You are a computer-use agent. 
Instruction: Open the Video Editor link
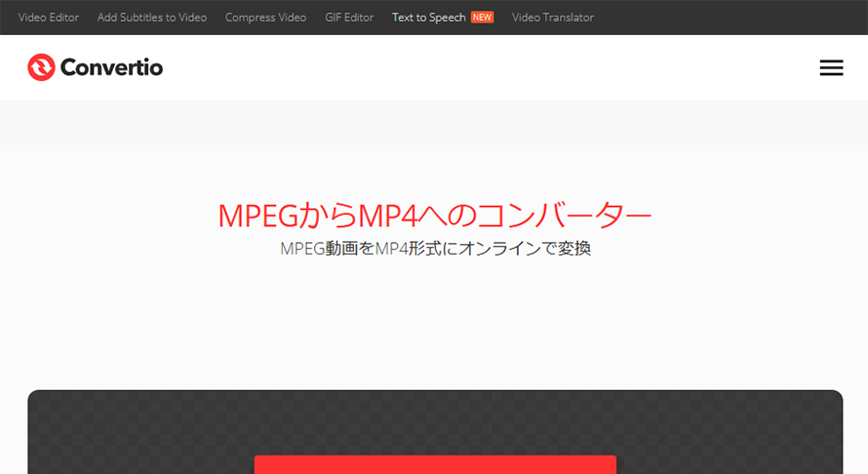point(49,18)
